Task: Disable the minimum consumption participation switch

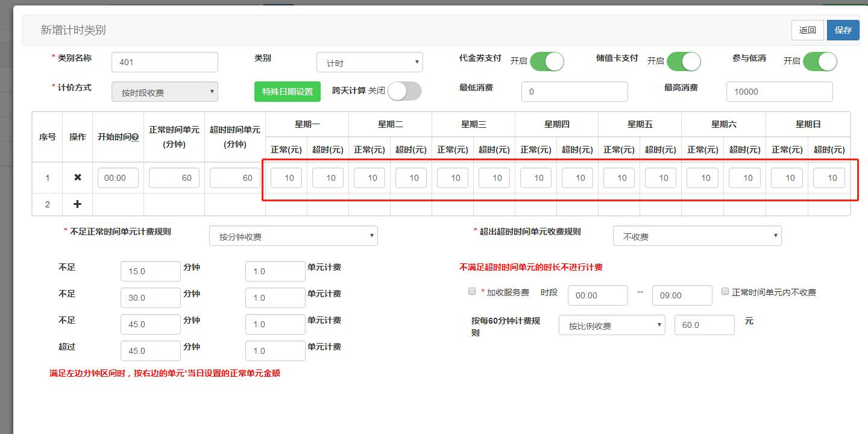Action: (x=819, y=61)
